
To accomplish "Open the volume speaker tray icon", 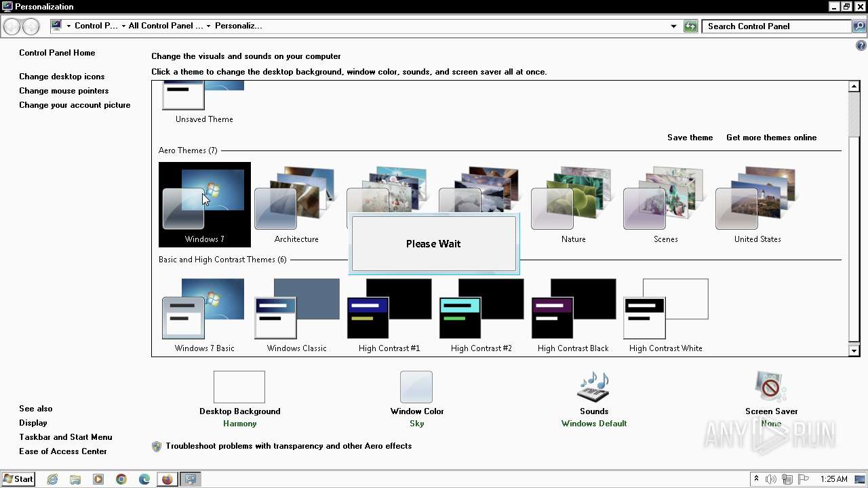I will click(x=771, y=479).
